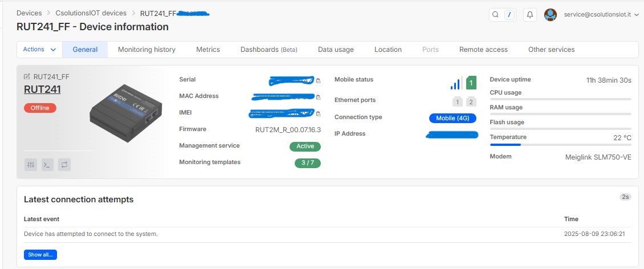
Task: Click the search magnifier icon
Action: click(495, 15)
